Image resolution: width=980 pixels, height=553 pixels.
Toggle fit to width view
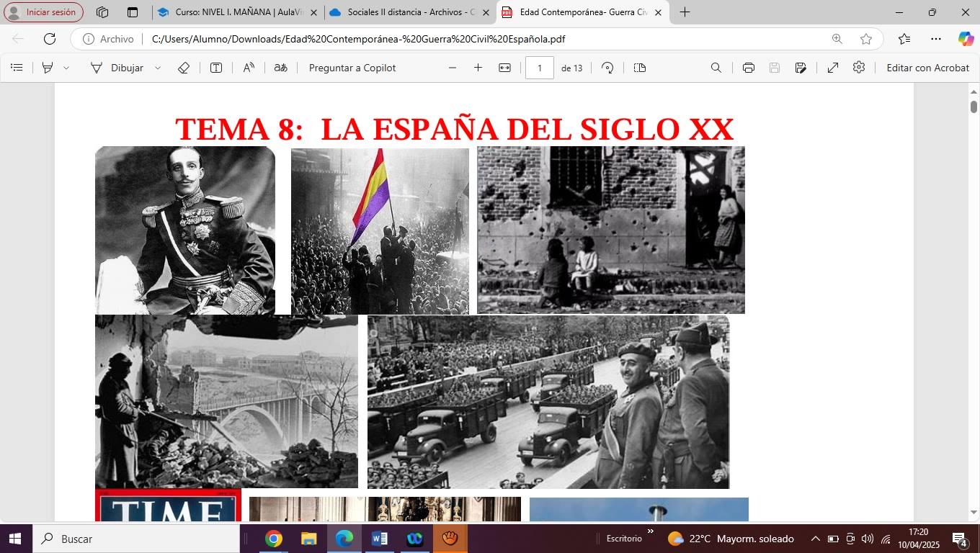(x=504, y=68)
